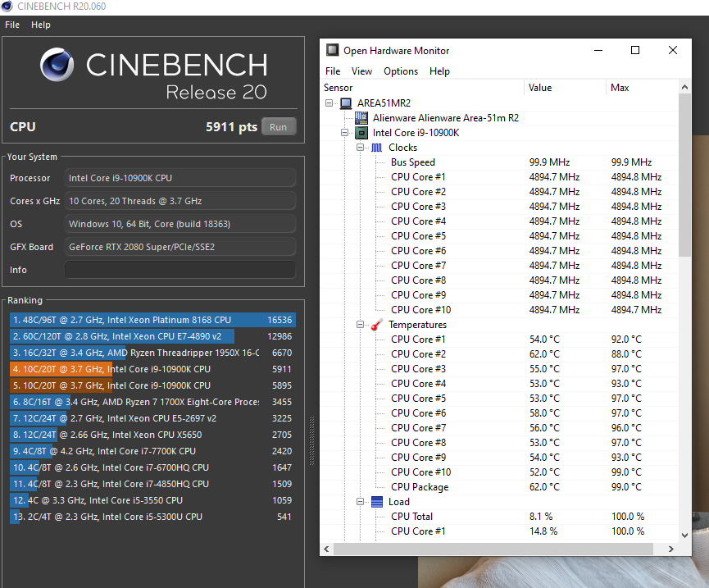Click the horizontal scrollbar thumb
Viewport: 709px width, 588px height.
[493, 549]
